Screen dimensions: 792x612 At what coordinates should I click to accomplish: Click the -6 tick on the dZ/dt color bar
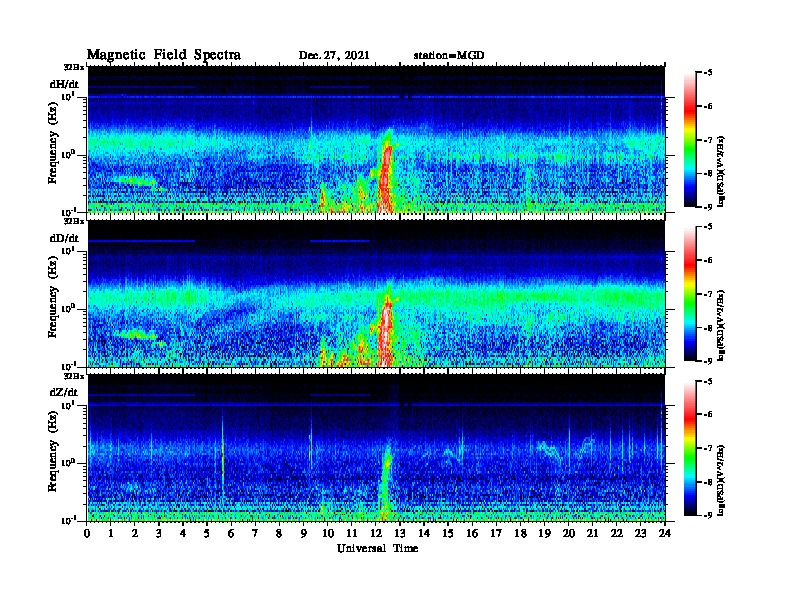708,414
